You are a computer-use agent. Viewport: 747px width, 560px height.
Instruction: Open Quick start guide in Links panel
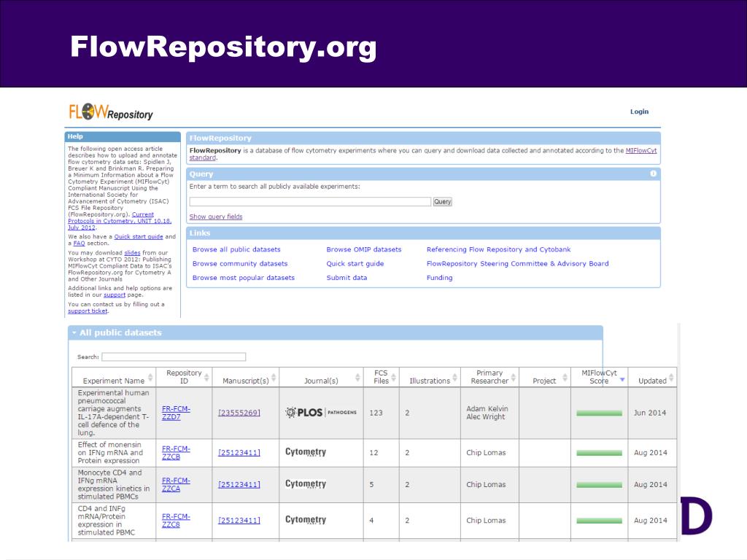tap(355, 264)
